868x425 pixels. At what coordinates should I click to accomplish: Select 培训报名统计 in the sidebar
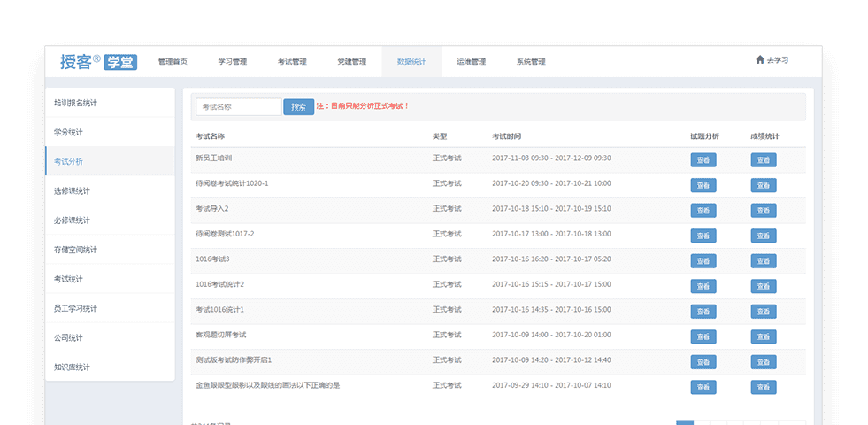[x=111, y=103]
